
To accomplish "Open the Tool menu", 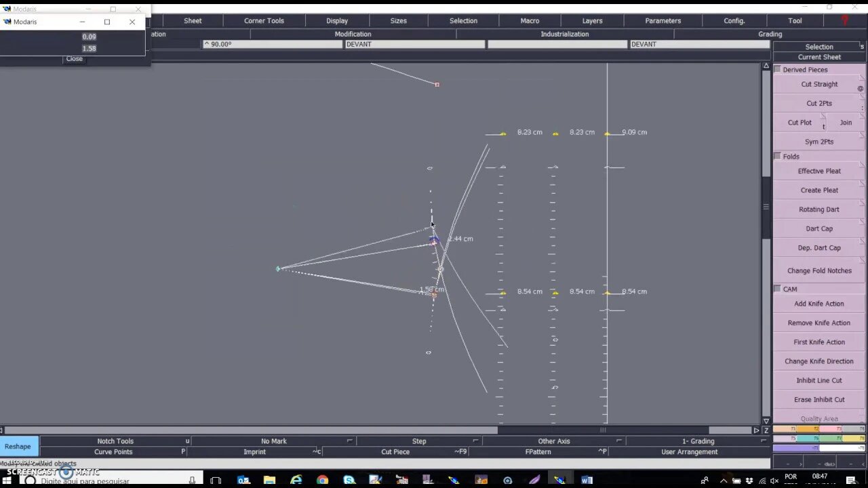I will tap(795, 20).
